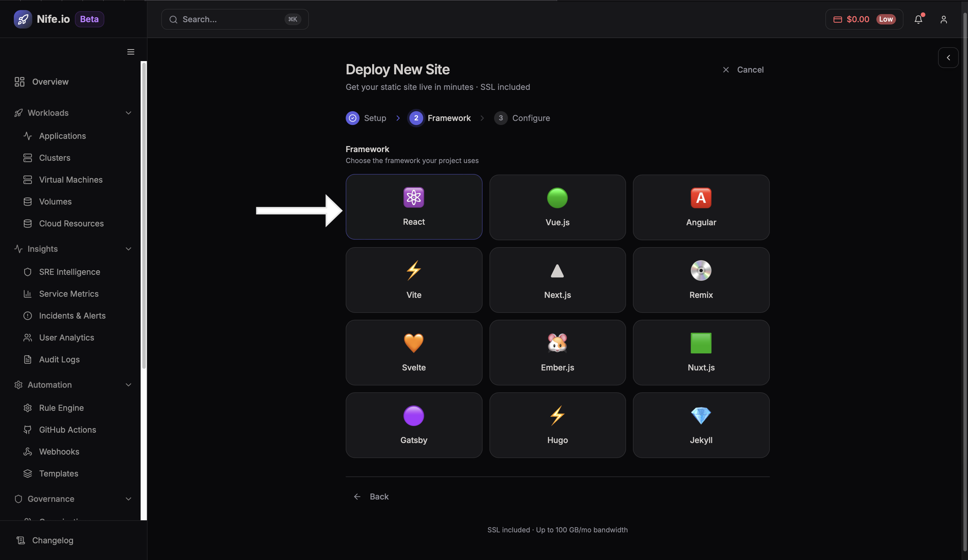Select Gatsby as the framework
Screen dimensions: 968x560
point(414,425)
